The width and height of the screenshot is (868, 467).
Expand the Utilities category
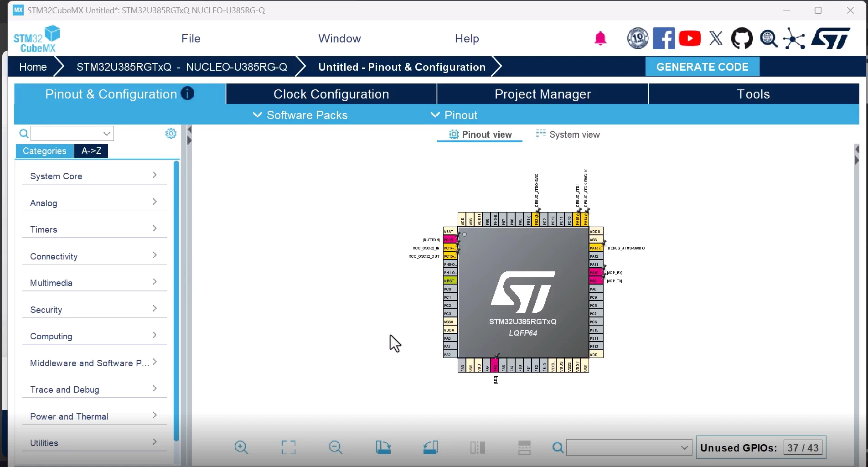[x=94, y=443]
